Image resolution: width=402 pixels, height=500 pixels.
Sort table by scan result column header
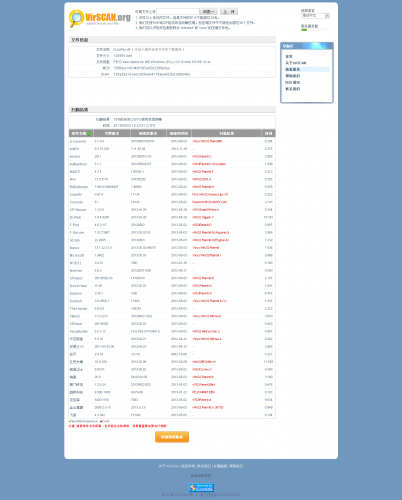pos(227,133)
